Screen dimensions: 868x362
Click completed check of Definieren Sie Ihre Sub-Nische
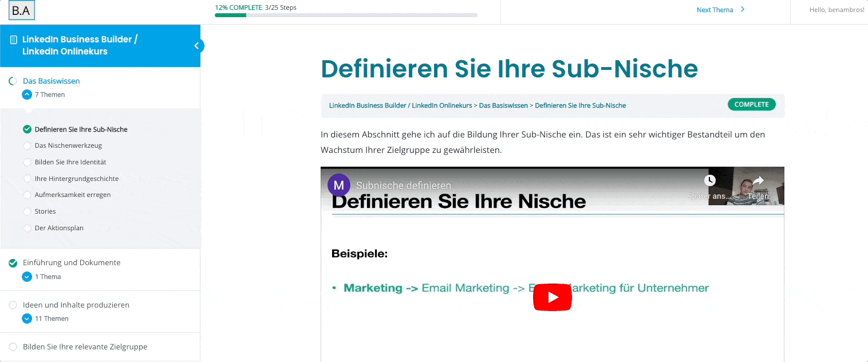tap(27, 129)
